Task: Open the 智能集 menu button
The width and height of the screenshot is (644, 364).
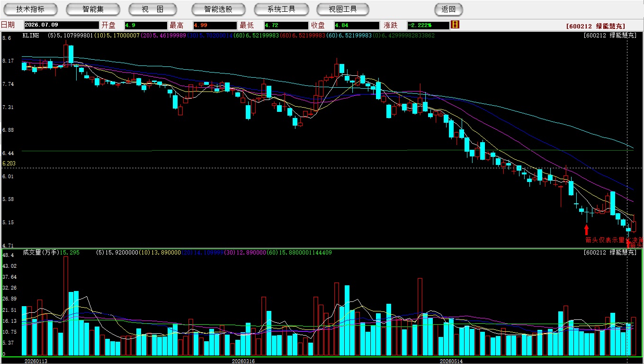Action: [93, 9]
